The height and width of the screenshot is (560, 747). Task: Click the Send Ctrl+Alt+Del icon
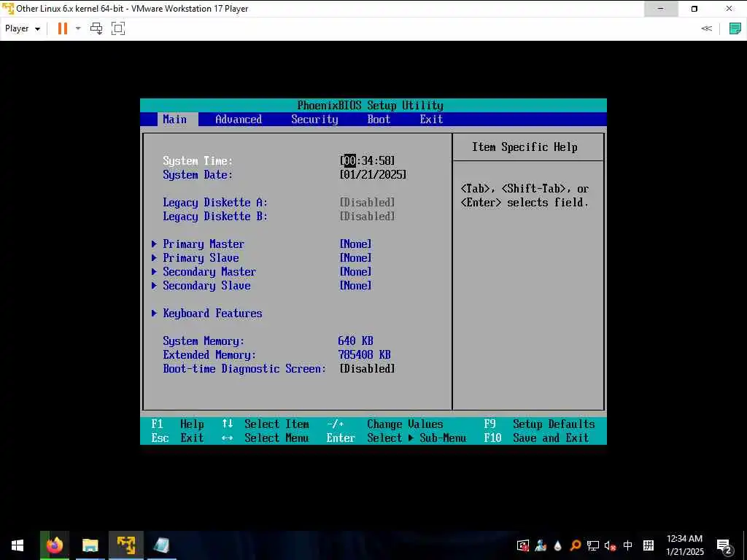(x=96, y=28)
